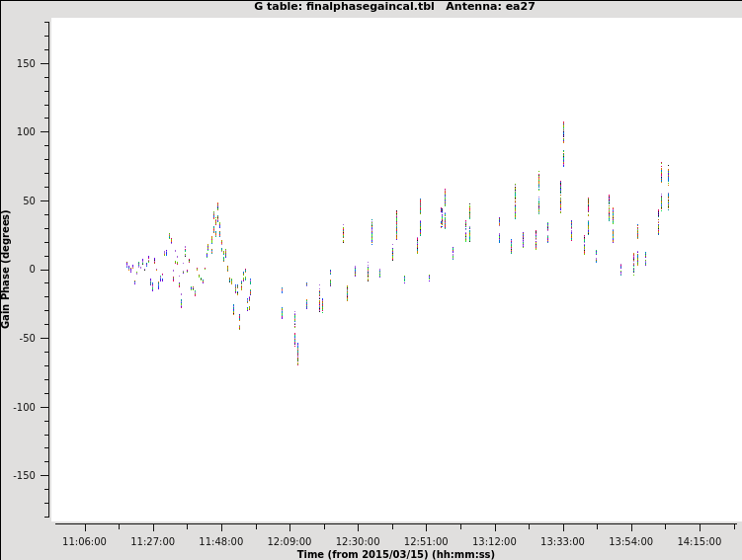Pick the 12:51:00 time tick label
The height and width of the screenshot is (560, 742).
[426, 541]
